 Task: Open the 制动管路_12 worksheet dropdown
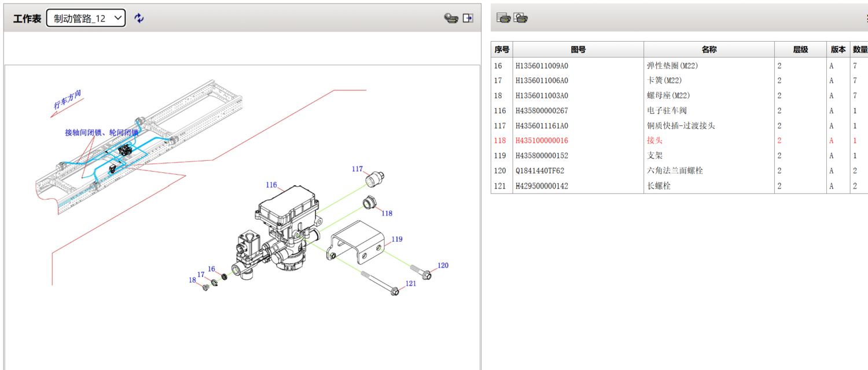(x=86, y=18)
